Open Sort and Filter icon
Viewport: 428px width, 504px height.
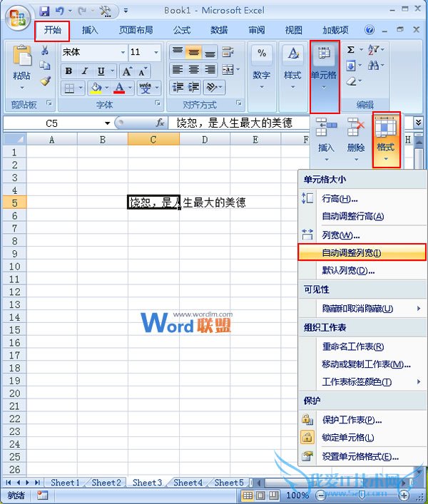pos(373,50)
